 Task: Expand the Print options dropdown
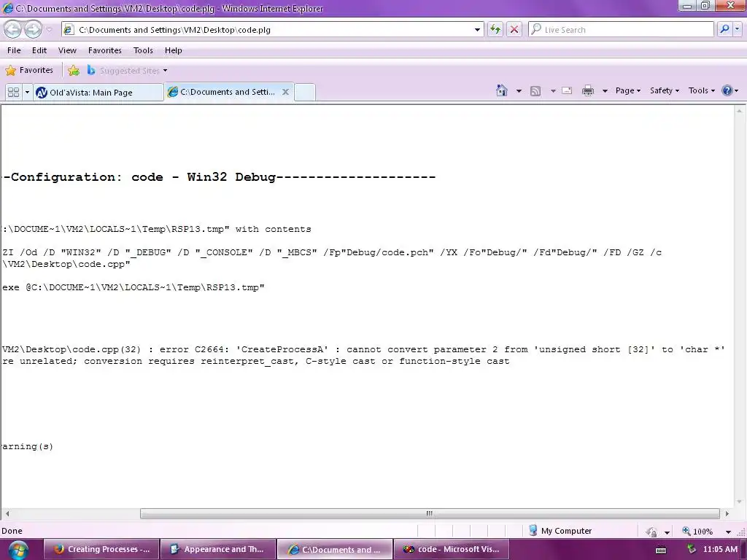tap(605, 91)
